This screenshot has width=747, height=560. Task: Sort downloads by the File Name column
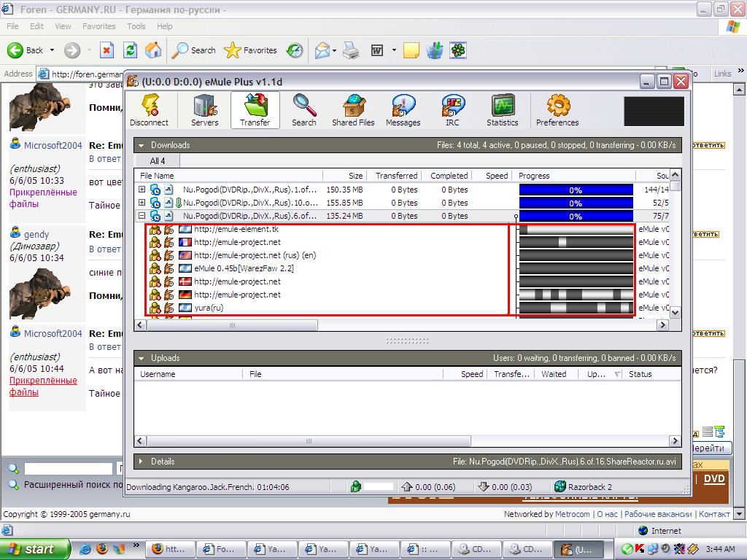click(228, 176)
